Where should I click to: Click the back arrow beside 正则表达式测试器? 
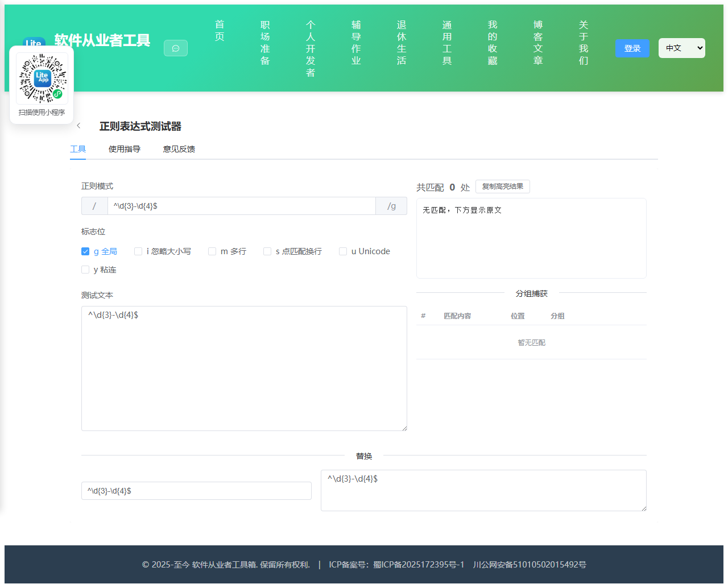coord(78,126)
